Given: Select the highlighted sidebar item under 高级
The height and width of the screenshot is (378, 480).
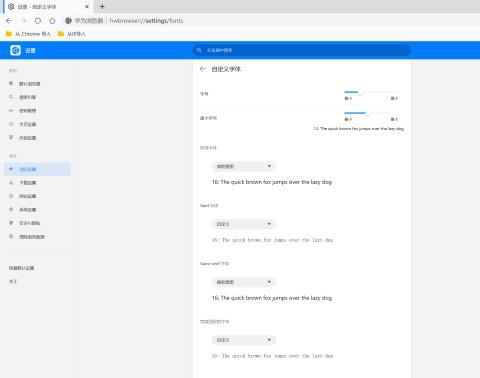Looking at the screenshot, I should click(x=37, y=169).
